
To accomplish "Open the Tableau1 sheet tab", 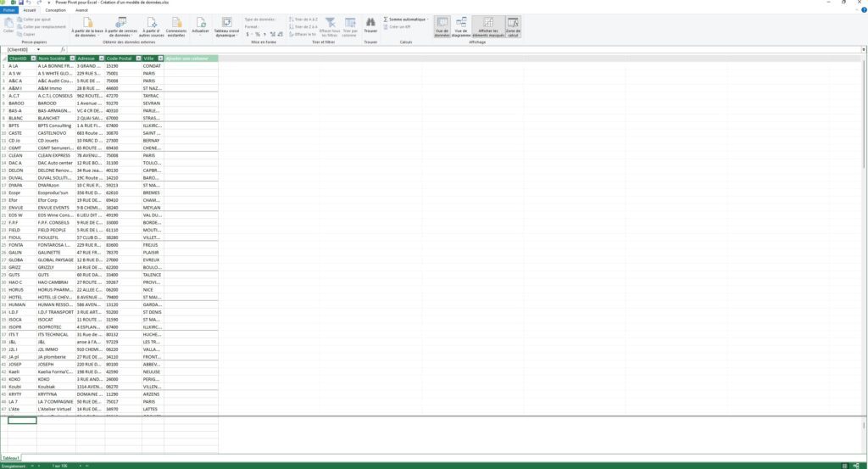I will coord(10,458).
